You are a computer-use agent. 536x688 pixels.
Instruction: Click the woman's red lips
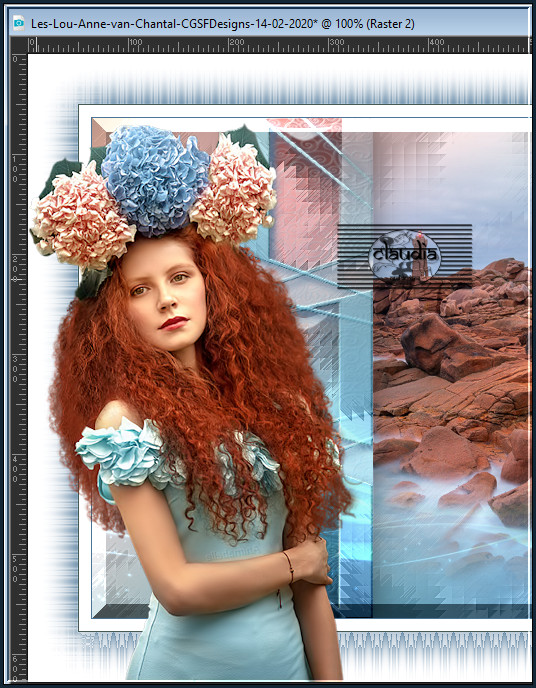pyautogui.click(x=174, y=323)
